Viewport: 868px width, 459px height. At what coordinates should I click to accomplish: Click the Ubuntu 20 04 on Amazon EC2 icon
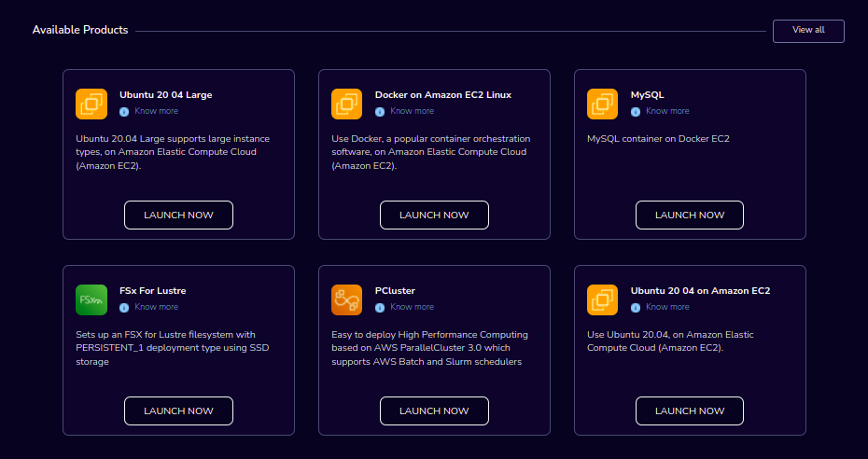[602, 299]
